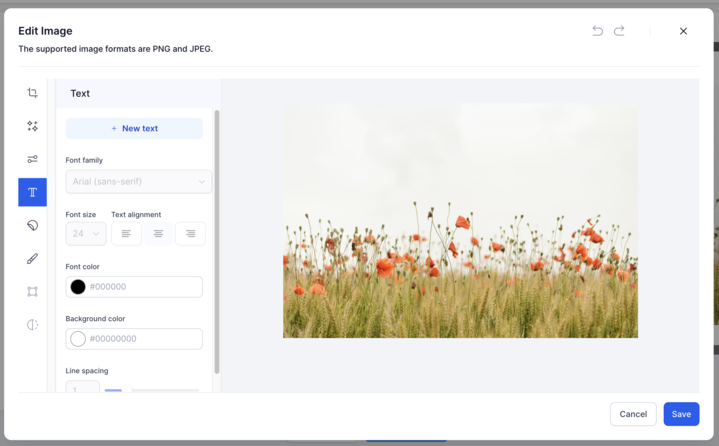Click the Text panel heading
The height and width of the screenshot is (446, 719).
pos(80,94)
